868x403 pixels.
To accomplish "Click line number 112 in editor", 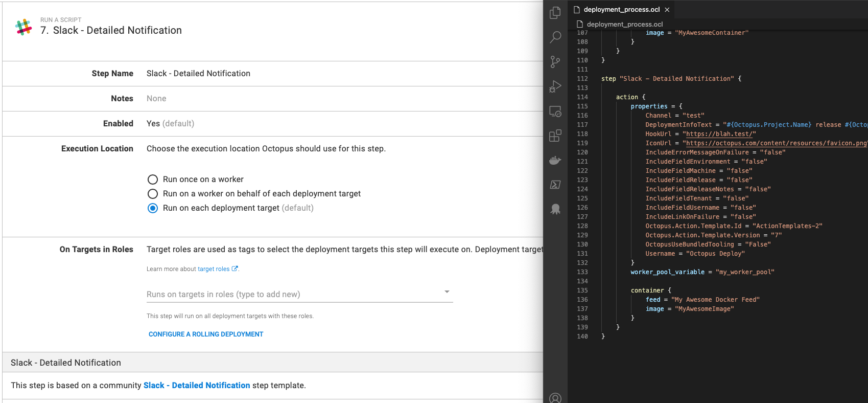I will click(582, 79).
